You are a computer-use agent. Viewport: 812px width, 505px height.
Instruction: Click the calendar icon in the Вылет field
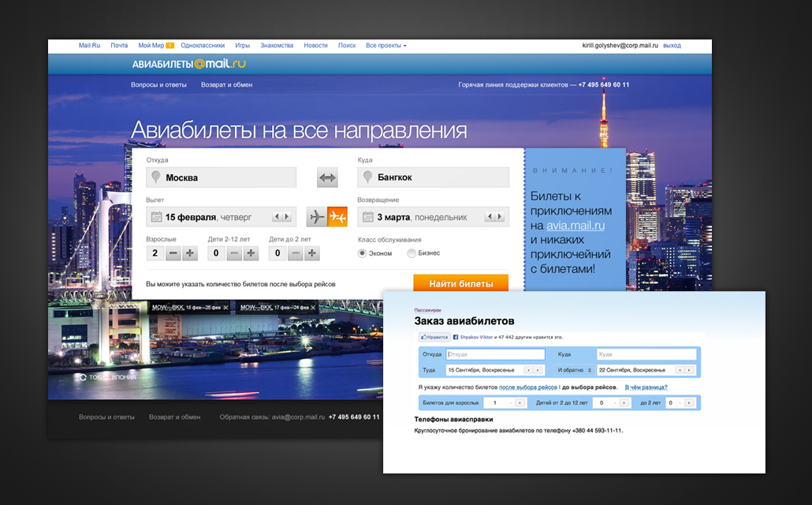[x=158, y=217]
